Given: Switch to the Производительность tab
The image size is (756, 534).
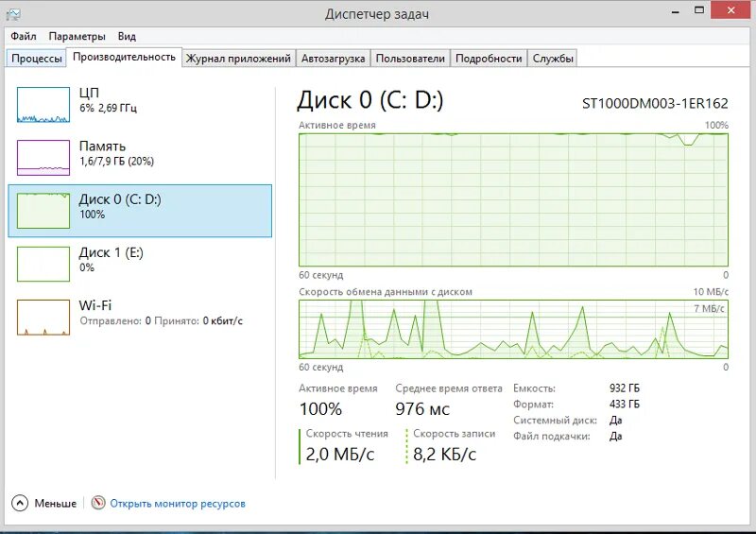Looking at the screenshot, I should click(124, 57).
